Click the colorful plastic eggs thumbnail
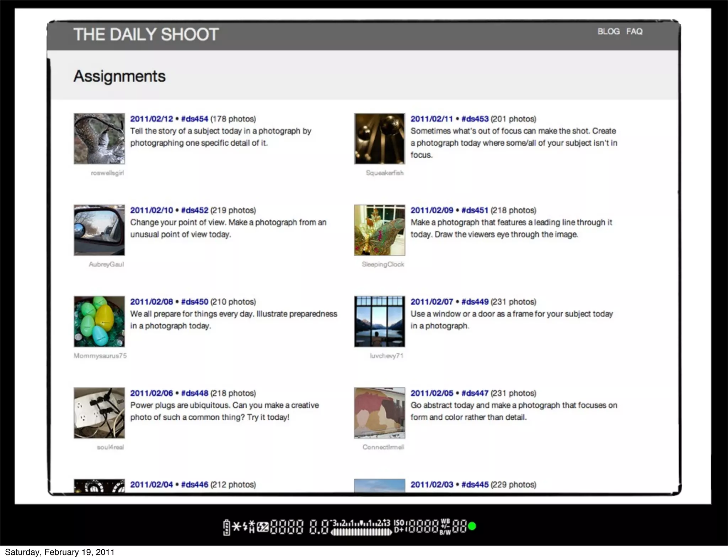The image size is (728, 560). (x=99, y=321)
